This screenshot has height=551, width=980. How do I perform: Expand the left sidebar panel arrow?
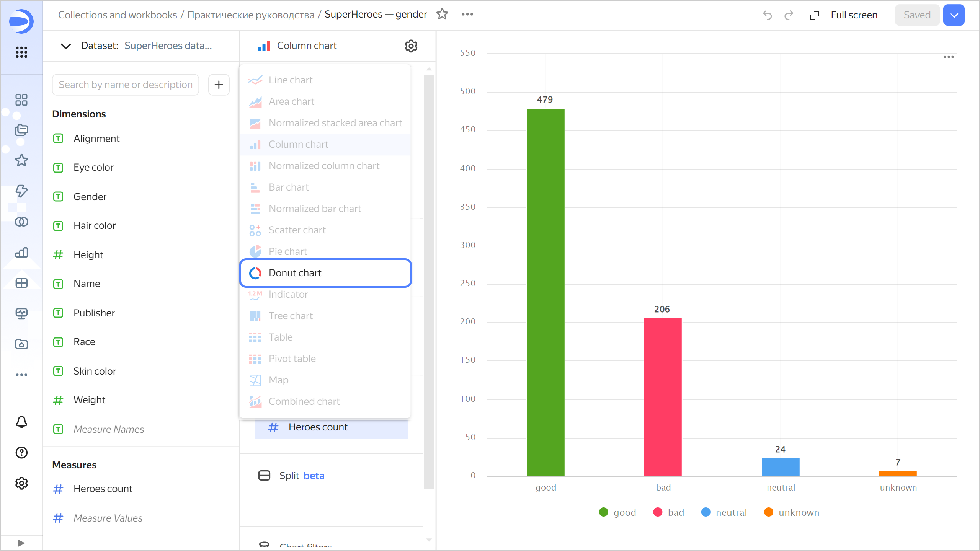[21, 543]
